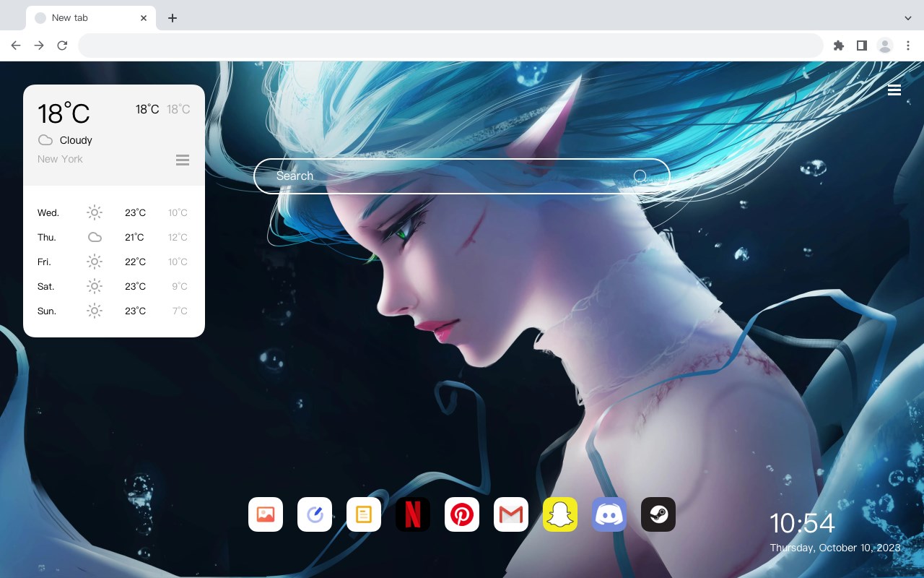This screenshot has height=578, width=924.
Task: Select the Fri. forecast day label
Action: [44, 262]
